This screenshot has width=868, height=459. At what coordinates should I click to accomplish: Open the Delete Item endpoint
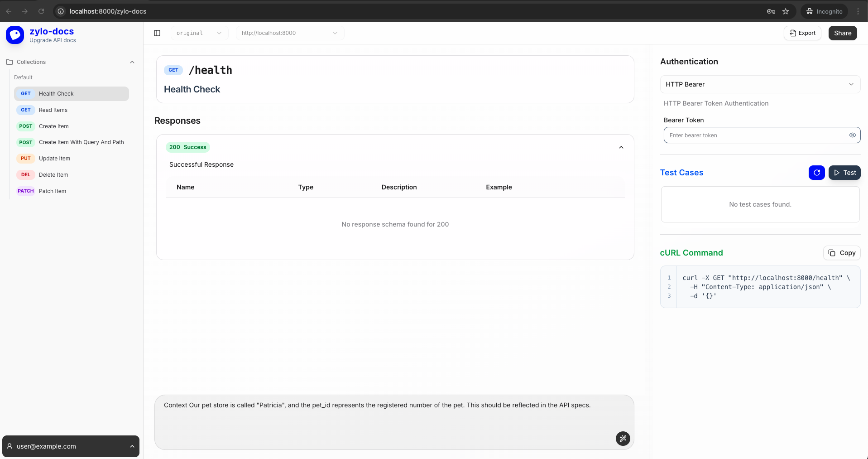point(72,175)
